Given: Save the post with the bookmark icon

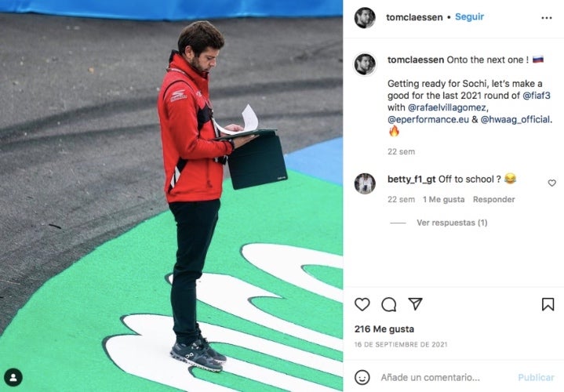Looking at the screenshot, I should [x=548, y=304].
